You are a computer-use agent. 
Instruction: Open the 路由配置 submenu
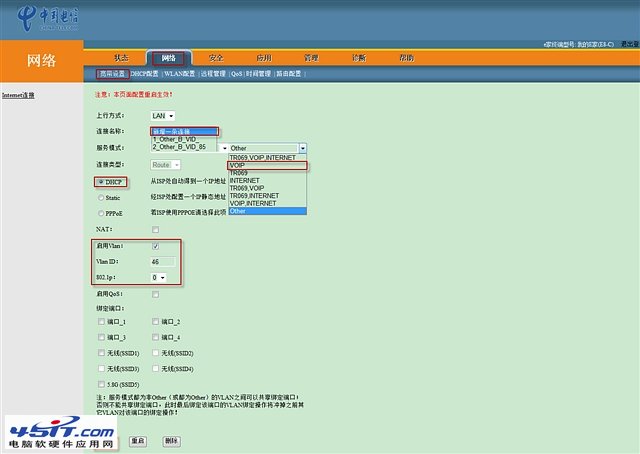tap(289, 74)
